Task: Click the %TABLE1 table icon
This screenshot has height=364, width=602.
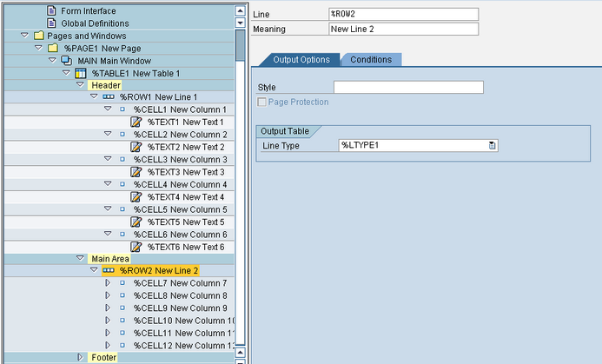Action: click(80, 73)
